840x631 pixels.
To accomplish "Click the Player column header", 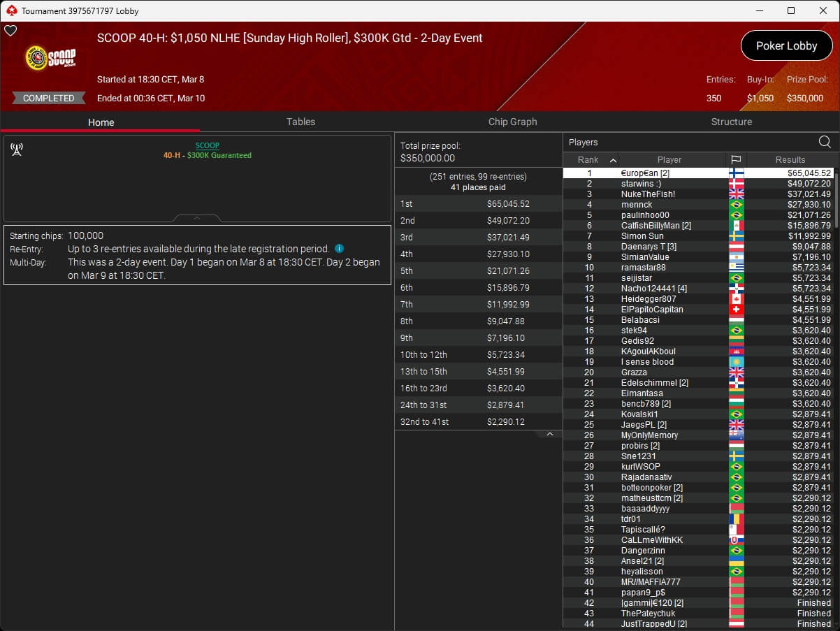I will 669,160.
